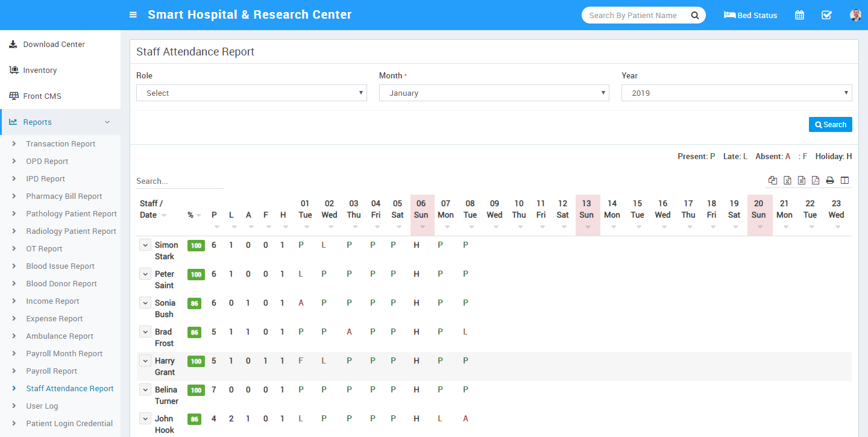Open Payroll Report in the sidebar
Screen dimensions: 868x437
[x=52, y=371]
